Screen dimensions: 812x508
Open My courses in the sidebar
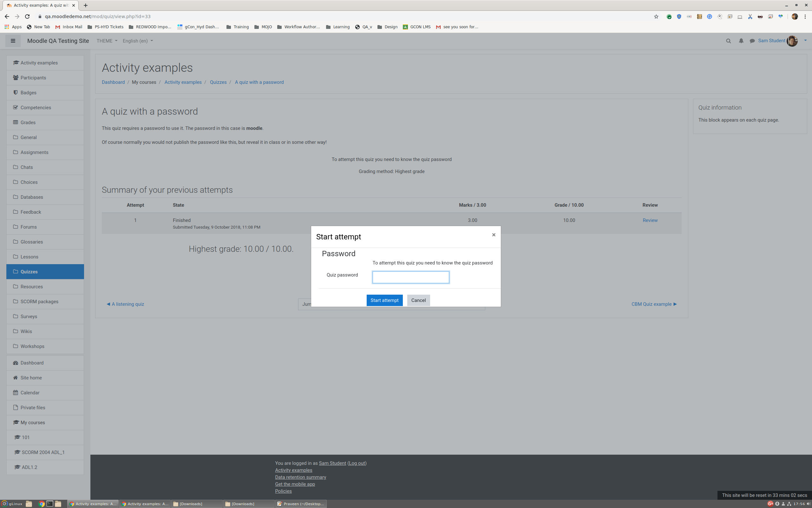point(45,423)
